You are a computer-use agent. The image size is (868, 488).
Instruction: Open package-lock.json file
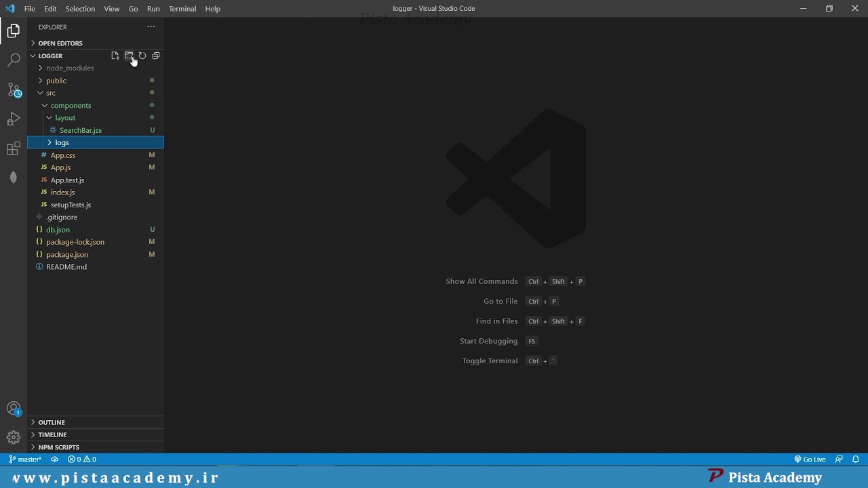point(96,242)
